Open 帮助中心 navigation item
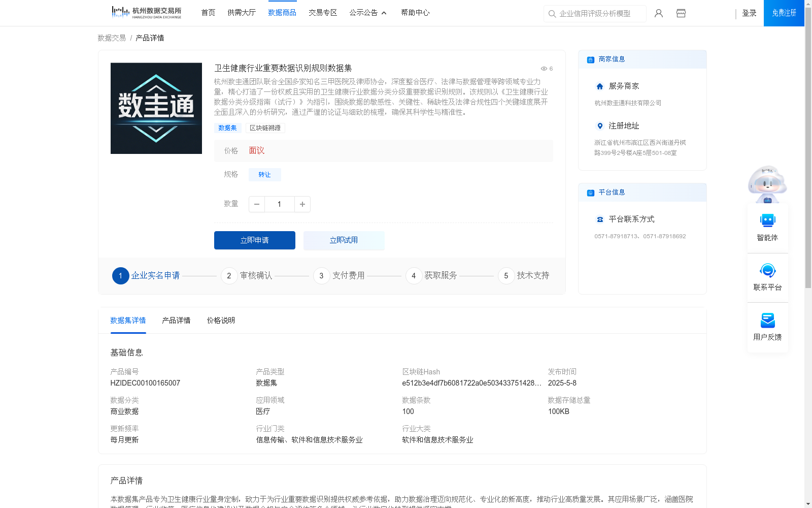The height and width of the screenshot is (508, 812). pos(415,13)
